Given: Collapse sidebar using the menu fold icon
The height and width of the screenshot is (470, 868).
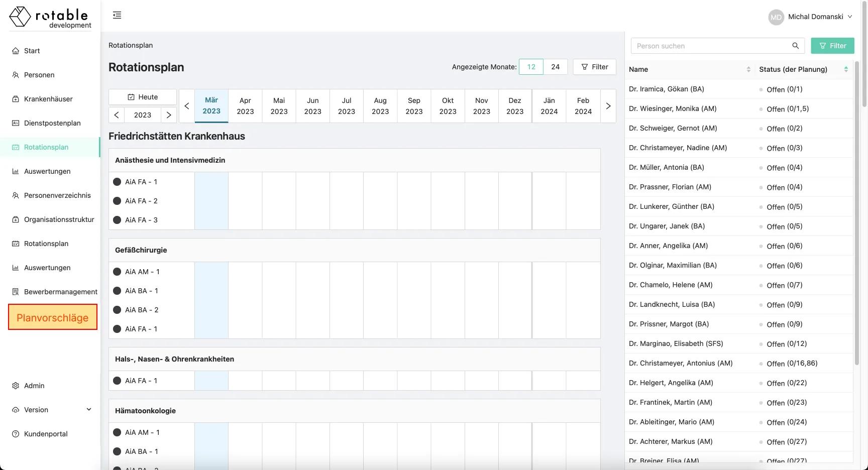Looking at the screenshot, I should (x=117, y=15).
